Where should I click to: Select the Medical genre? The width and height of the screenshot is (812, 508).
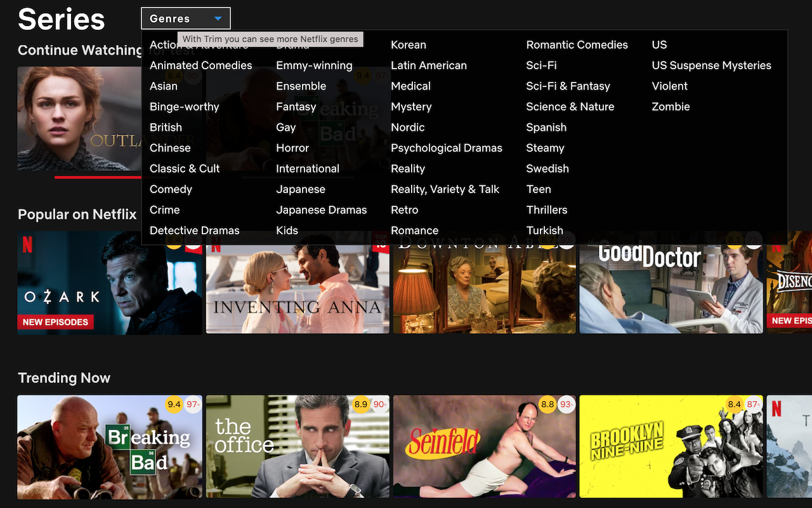pyautogui.click(x=411, y=86)
